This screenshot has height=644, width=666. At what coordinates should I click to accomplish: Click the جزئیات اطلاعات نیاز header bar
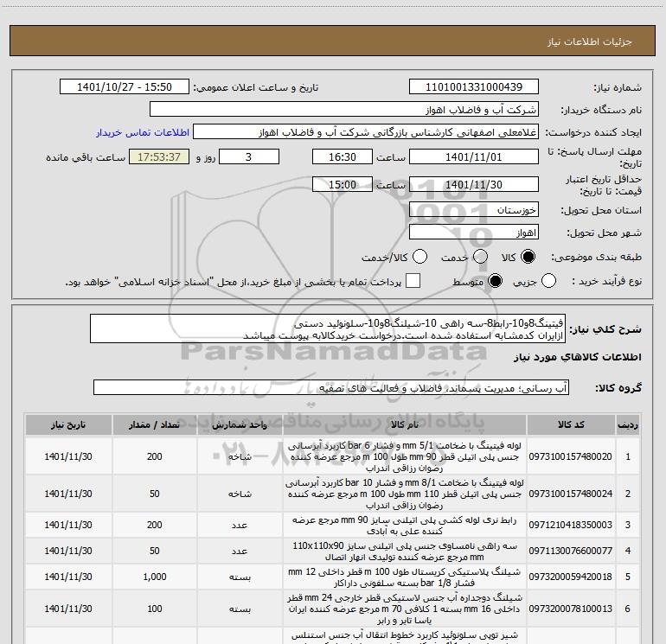pyautogui.click(x=333, y=41)
